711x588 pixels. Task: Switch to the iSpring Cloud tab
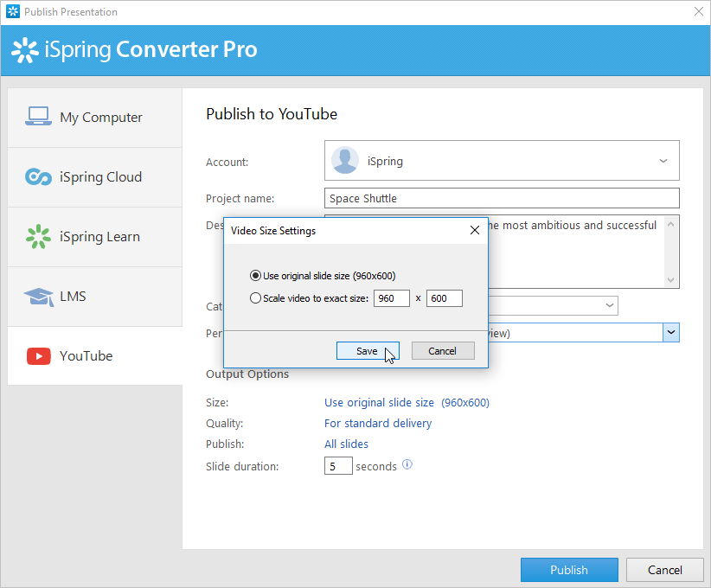[x=95, y=177]
